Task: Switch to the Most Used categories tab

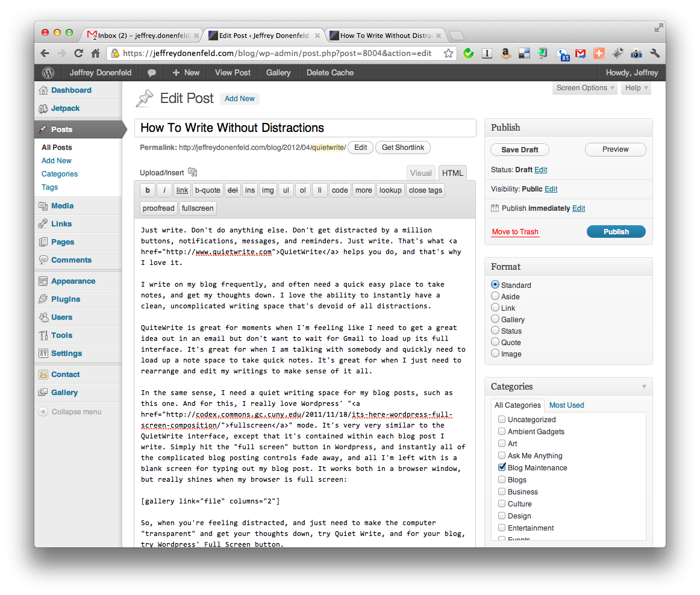Action: click(566, 405)
